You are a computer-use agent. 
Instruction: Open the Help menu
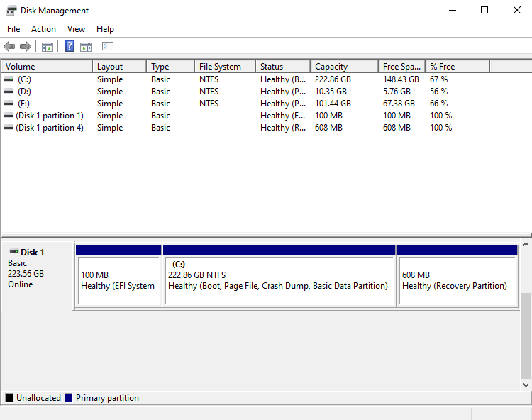click(105, 29)
